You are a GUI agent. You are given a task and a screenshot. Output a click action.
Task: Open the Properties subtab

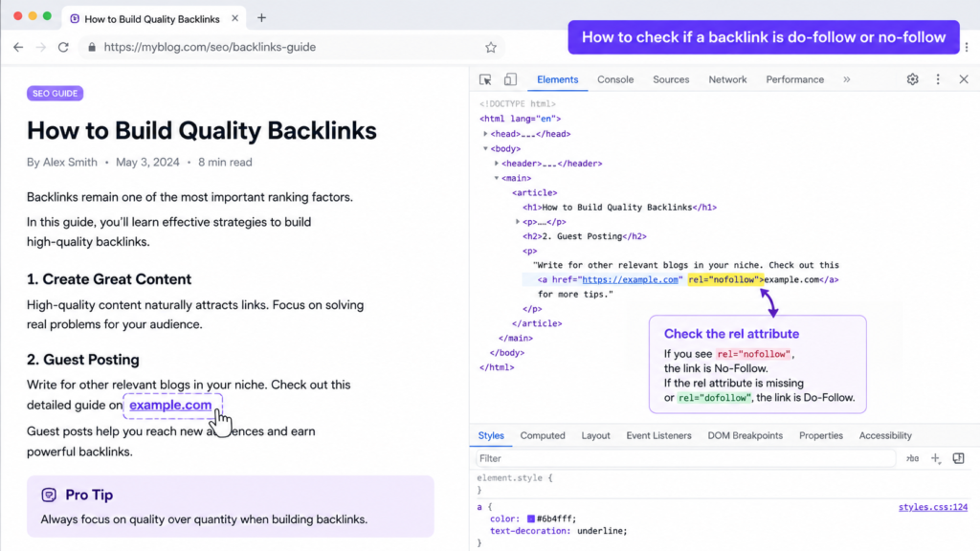click(x=820, y=435)
